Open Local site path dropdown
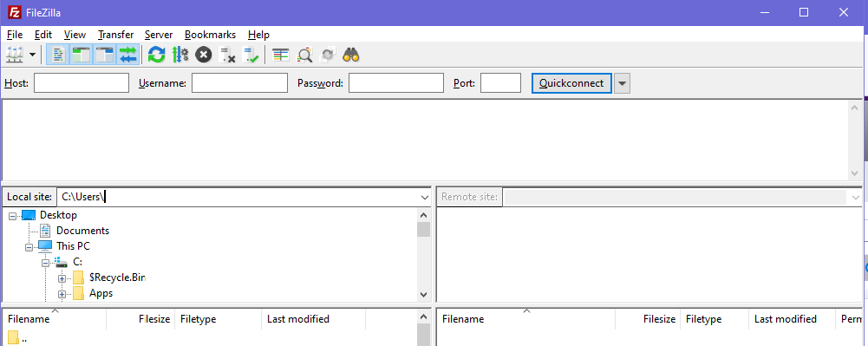Image resolution: width=868 pixels, height=346 pixels. (x=425, y=198)
